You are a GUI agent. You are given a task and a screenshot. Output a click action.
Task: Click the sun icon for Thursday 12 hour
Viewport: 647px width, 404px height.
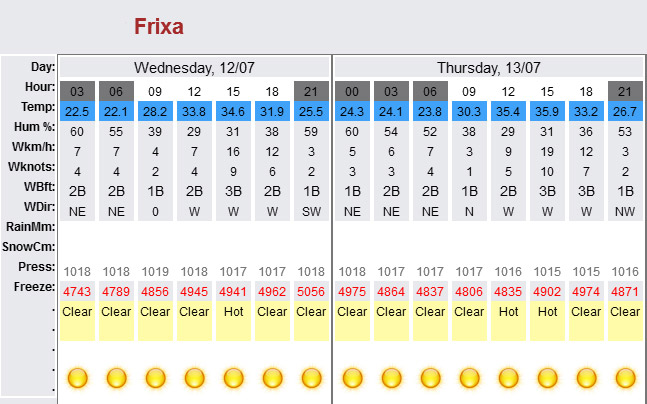tap(508, 378)
